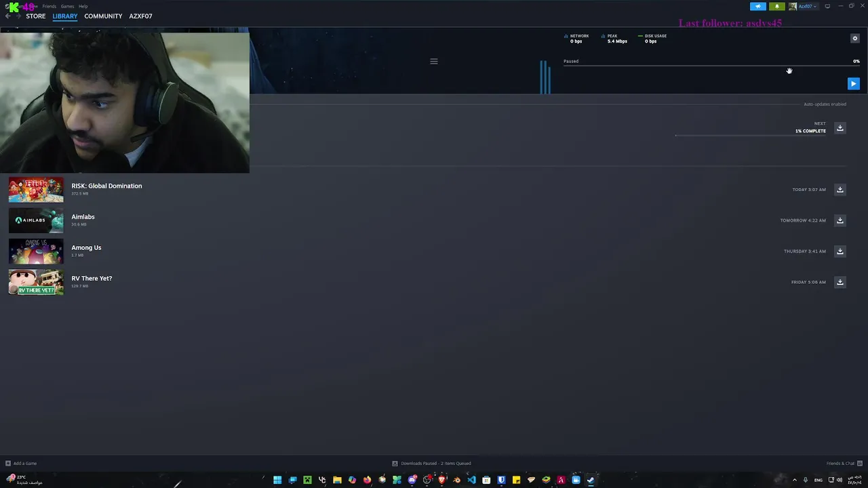Click TOMORROW 4:22 AM schedule text
The image size is (868, 488).
coord(803,220)
